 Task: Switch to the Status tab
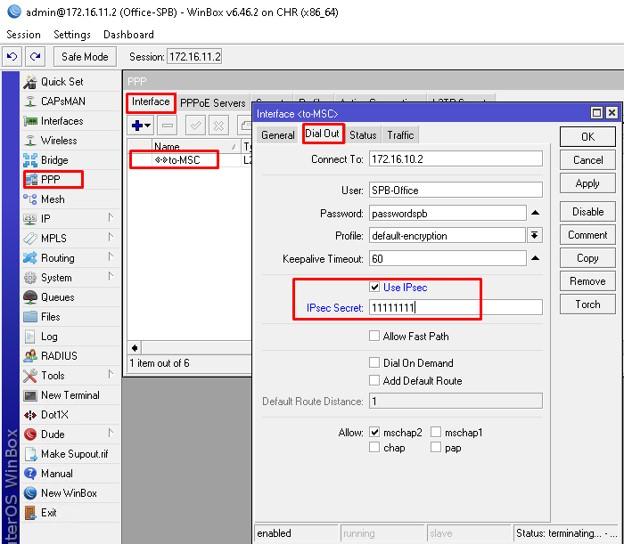click(363, 135)
